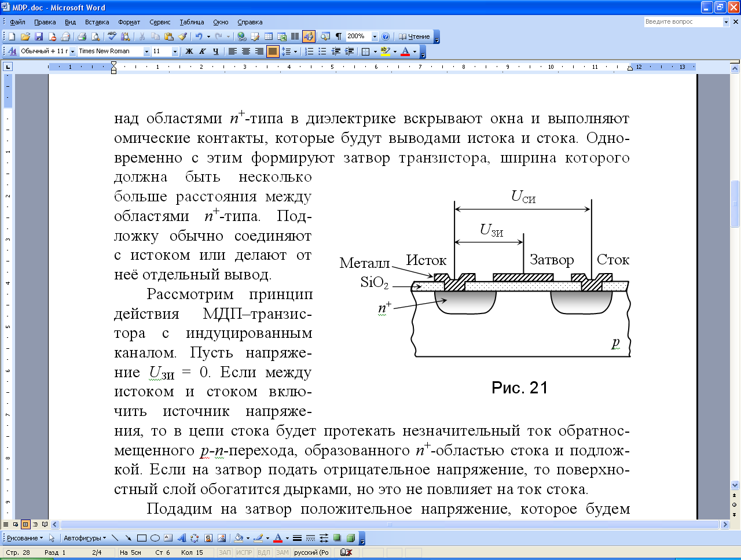Align text left

[232, 51]
